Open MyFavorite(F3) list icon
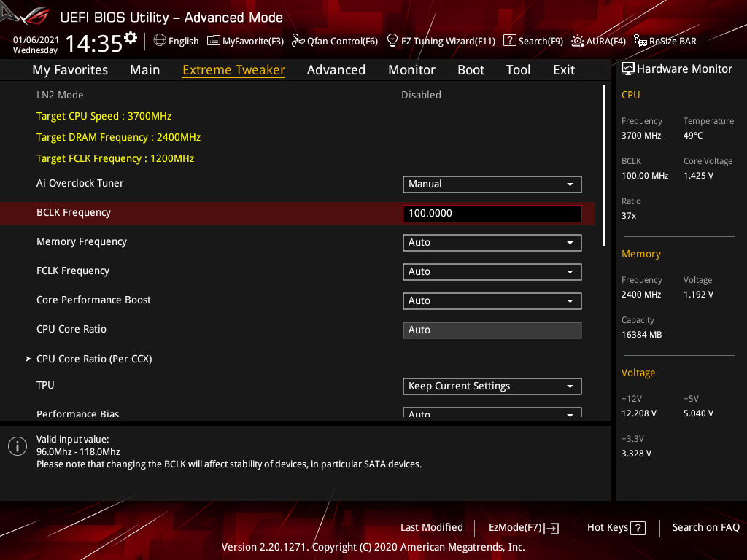 [214, 41]
